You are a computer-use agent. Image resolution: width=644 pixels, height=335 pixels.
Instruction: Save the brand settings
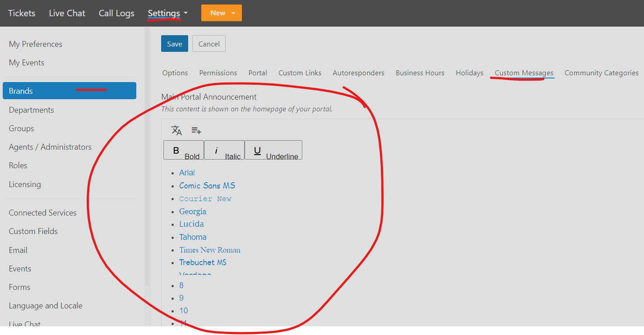pos(174,44)
